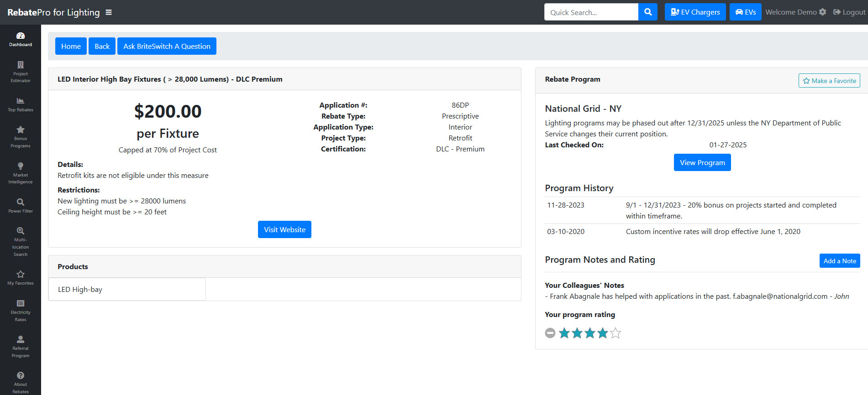Image resolution: width=868 pixels, height=395 pixels.
Task: Click the Prescriptive rebate type value
Action: 460,116
